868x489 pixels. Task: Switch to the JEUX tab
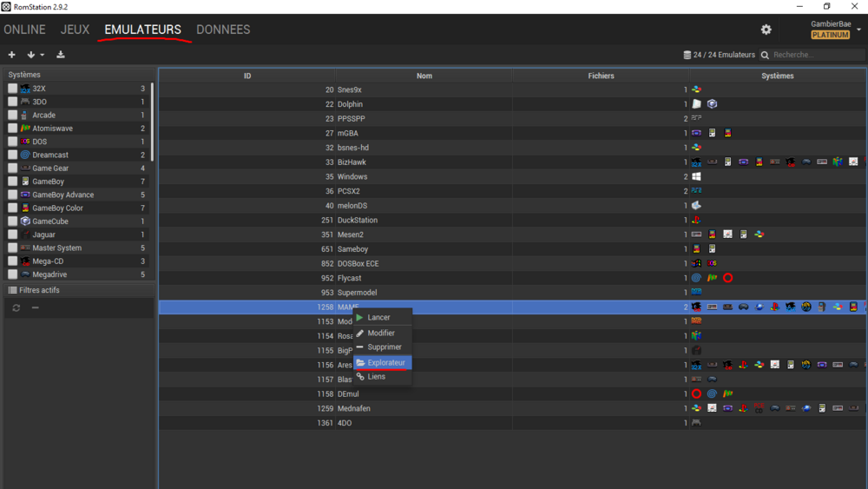[x=75, y=30]
